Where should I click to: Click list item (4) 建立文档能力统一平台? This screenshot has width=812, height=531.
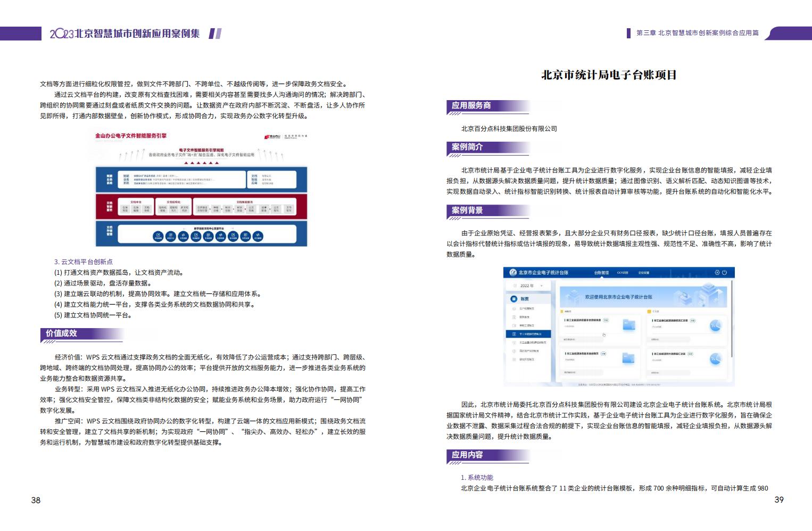[x=155, y=305]
